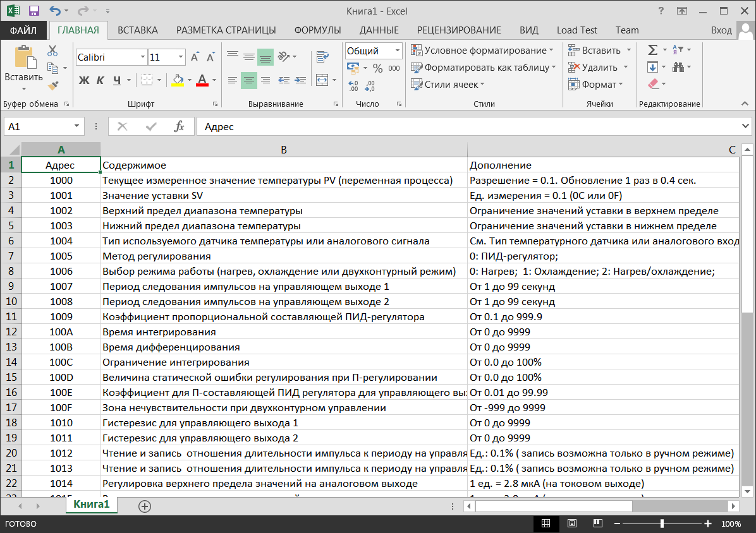Switch to the РЕЦЕНЗИРОВАНИЕ tab
The height and width of the screenshot is (533, 756).
[459, 30]
